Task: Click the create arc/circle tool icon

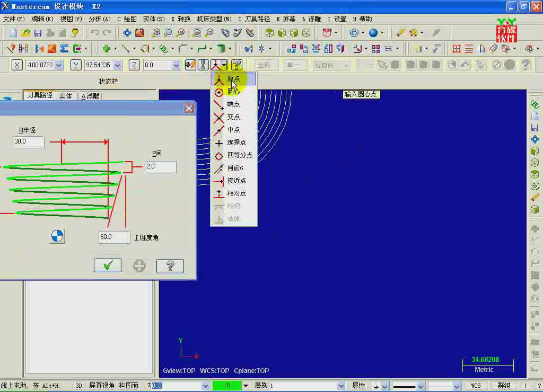Action: (x=145, y=49)
